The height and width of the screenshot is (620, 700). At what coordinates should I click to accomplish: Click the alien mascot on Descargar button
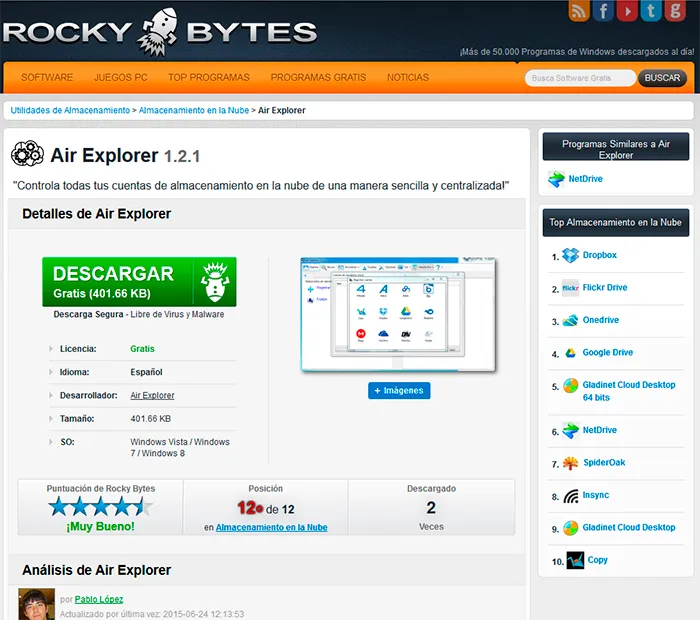215,281
